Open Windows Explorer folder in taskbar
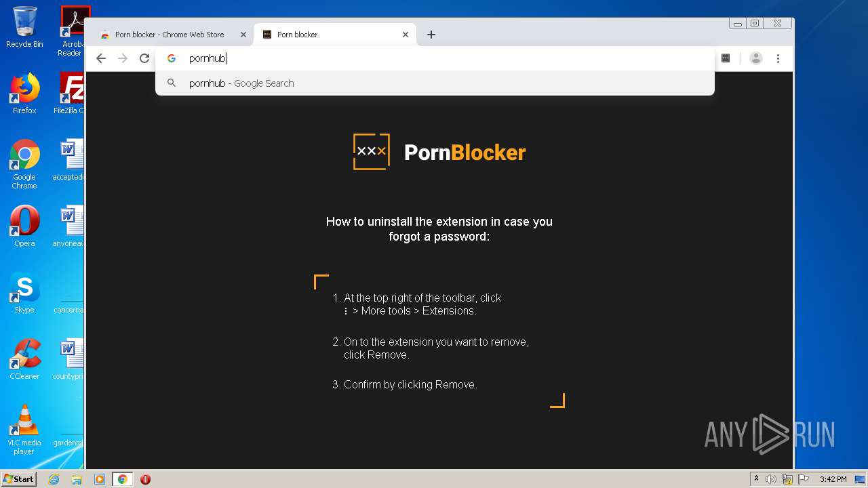The width and height of the screenshot is (868, 488). 77,479
